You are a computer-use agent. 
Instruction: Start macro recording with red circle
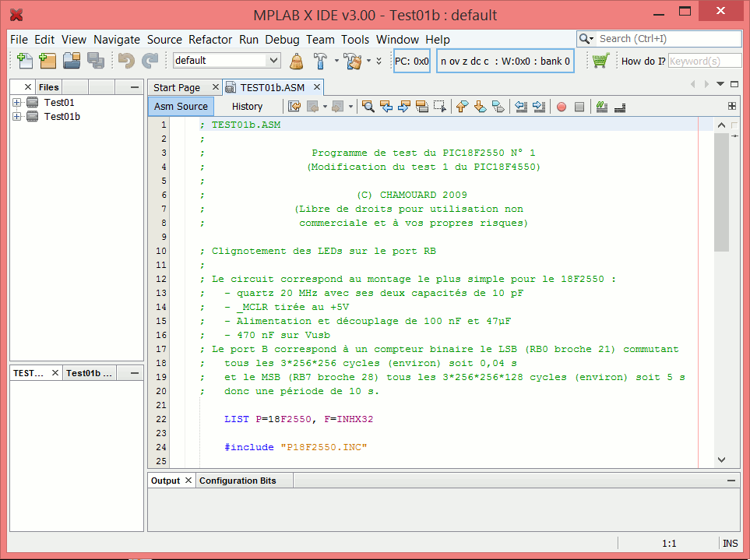(x=561, y=107)
